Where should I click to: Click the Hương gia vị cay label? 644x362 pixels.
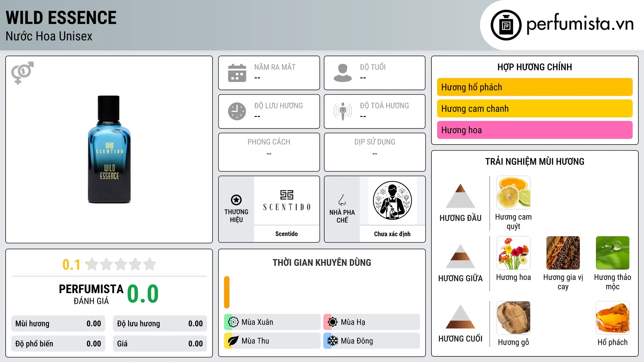563,282
